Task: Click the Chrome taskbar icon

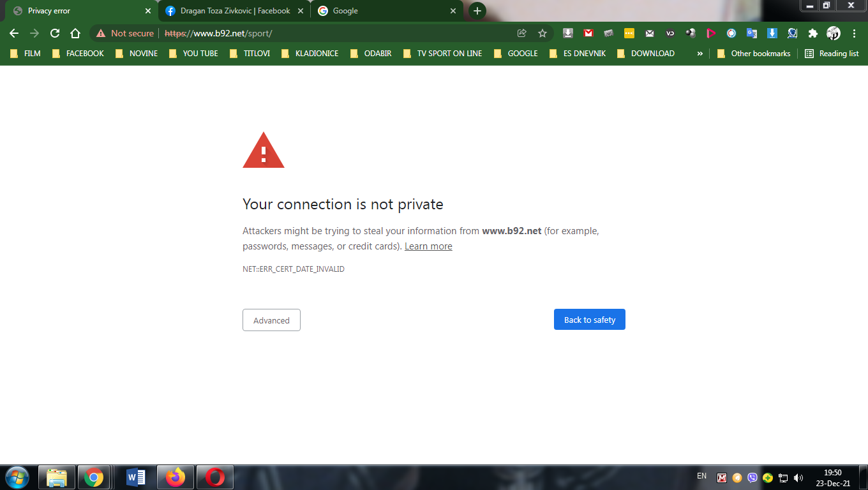Action: pos(94,477)
